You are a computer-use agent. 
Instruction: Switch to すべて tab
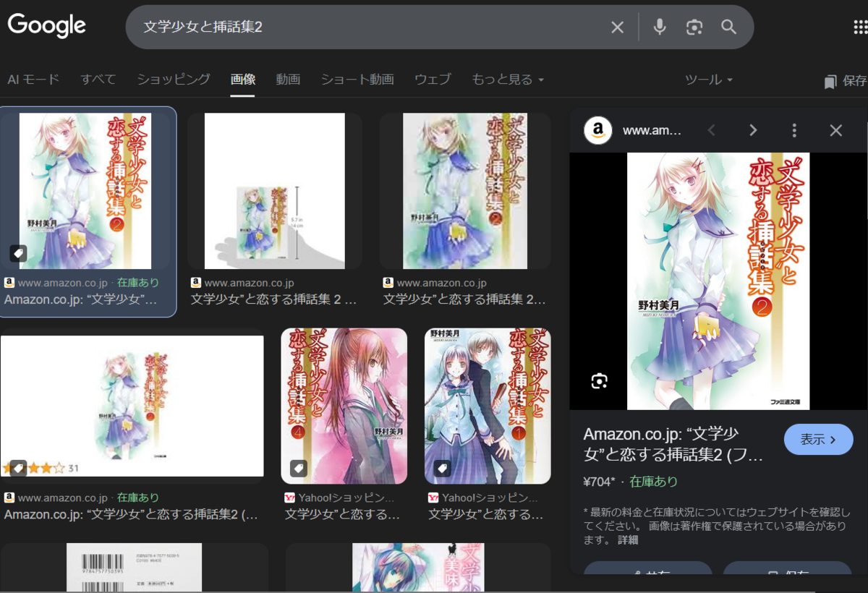[98, 80]
